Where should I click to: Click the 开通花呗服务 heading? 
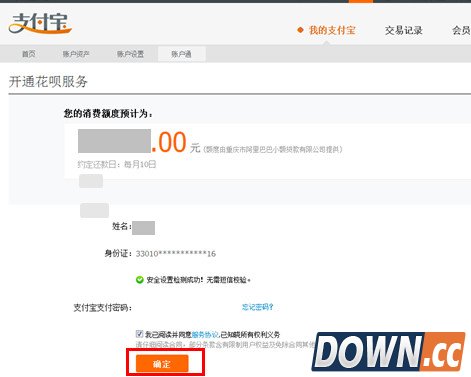pos(48,82)
